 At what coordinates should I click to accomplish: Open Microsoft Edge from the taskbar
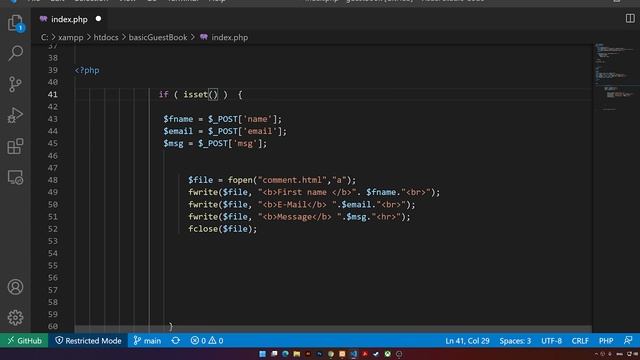coord(285,354)
